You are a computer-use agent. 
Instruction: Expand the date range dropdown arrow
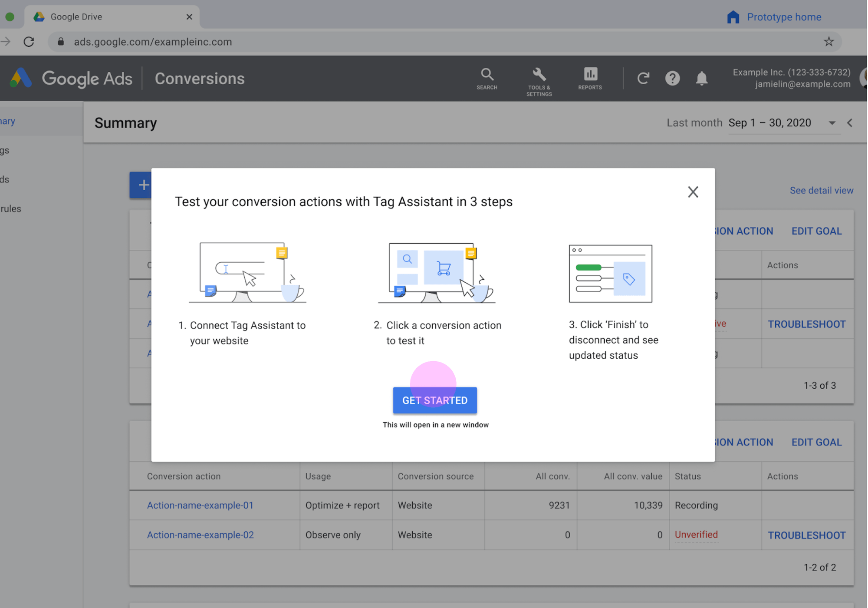(832, 123)
